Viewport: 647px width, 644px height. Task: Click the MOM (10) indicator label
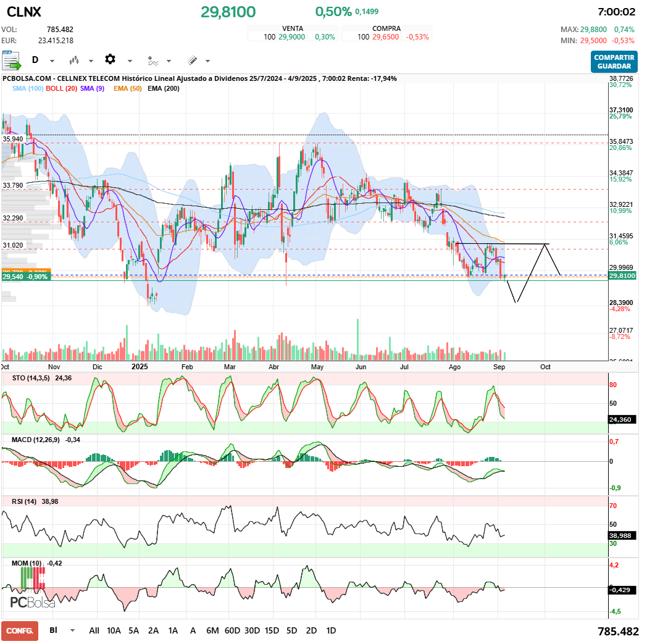pyautogui.click(x=27, y=563)
